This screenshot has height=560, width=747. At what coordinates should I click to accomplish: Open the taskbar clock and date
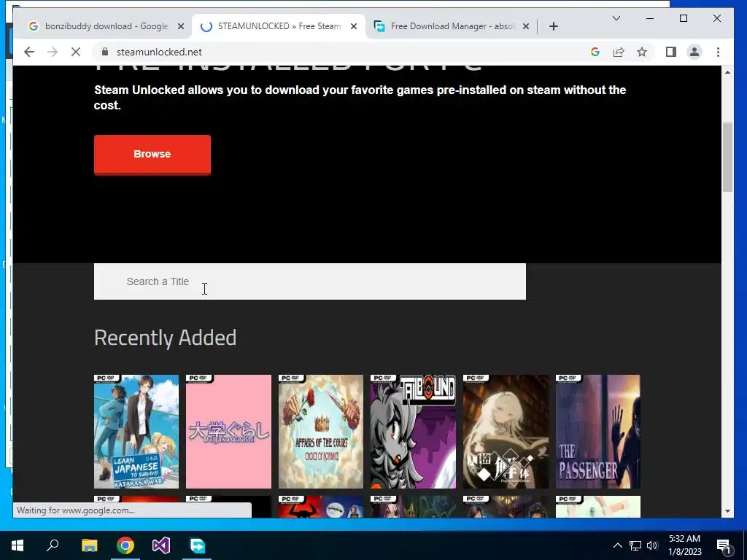pyautogui.click(x=684, y=545)
